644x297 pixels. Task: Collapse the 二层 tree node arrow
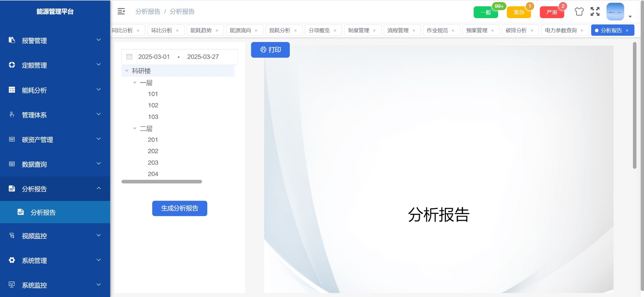(x=135, y=129)
